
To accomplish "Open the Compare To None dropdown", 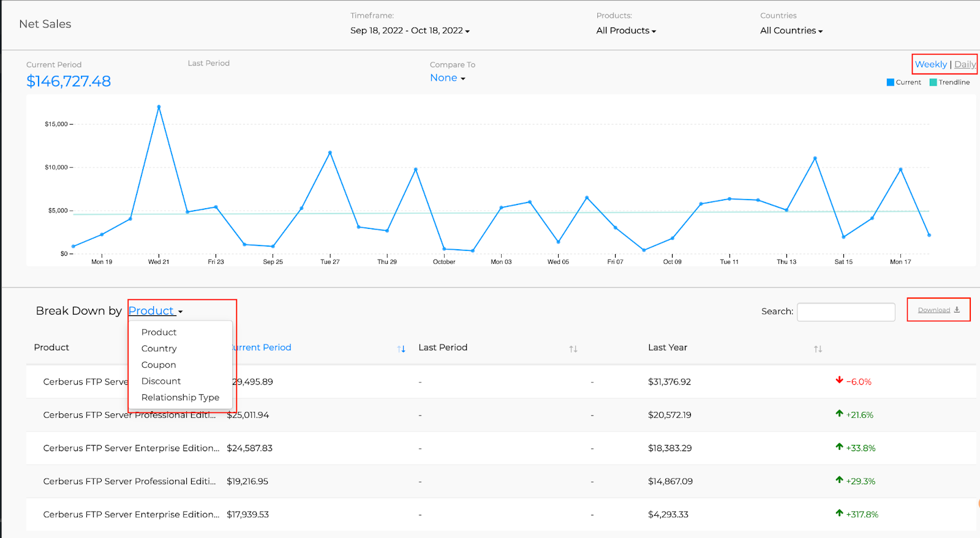I will click(x=448, y=78).
